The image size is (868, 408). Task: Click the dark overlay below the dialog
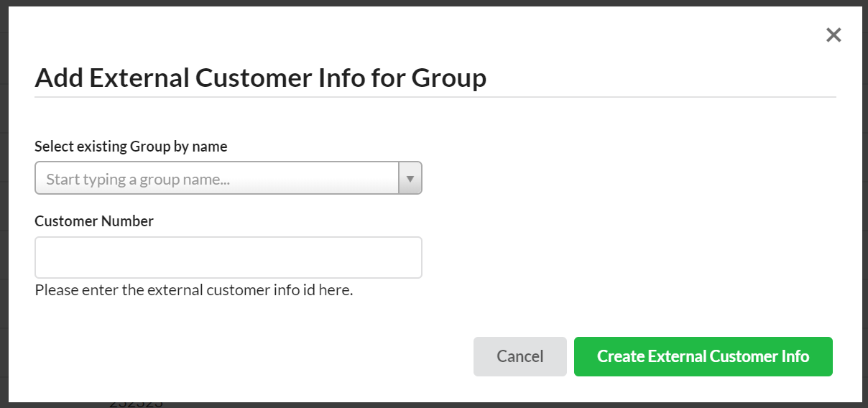[503, 405]
